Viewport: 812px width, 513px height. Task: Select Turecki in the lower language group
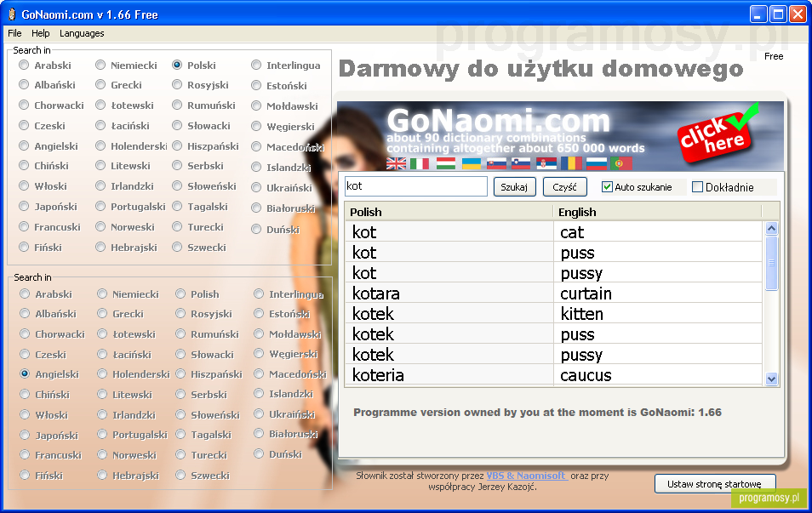[x=180, y=455]
